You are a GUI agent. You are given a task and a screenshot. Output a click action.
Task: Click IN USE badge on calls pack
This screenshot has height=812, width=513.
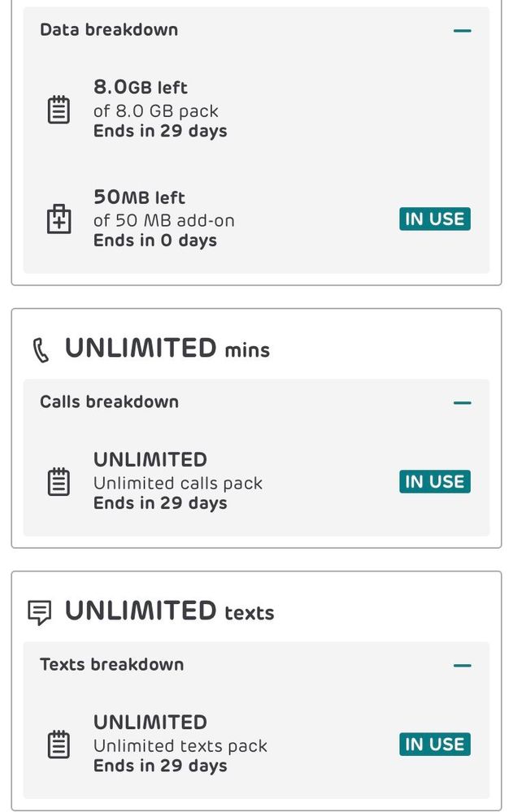435,481
